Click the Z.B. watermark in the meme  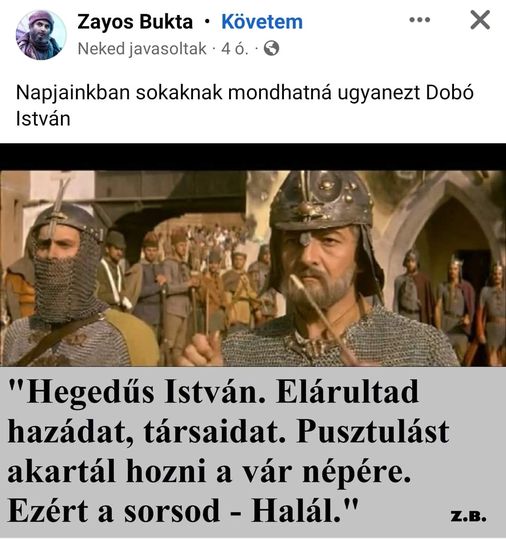[468, 516]
